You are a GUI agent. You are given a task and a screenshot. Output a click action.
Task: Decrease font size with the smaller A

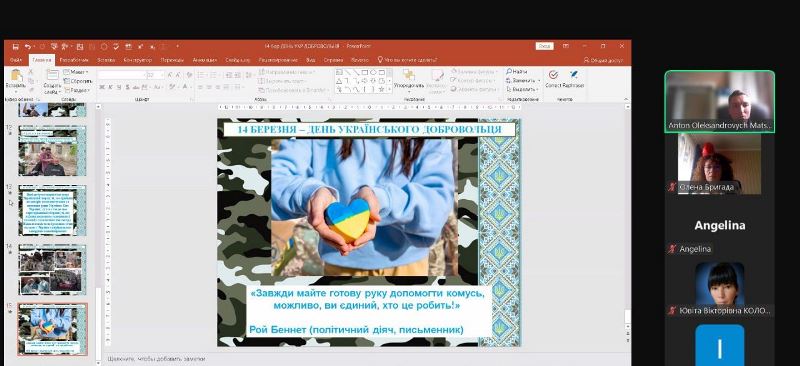[x=178, y=75]
